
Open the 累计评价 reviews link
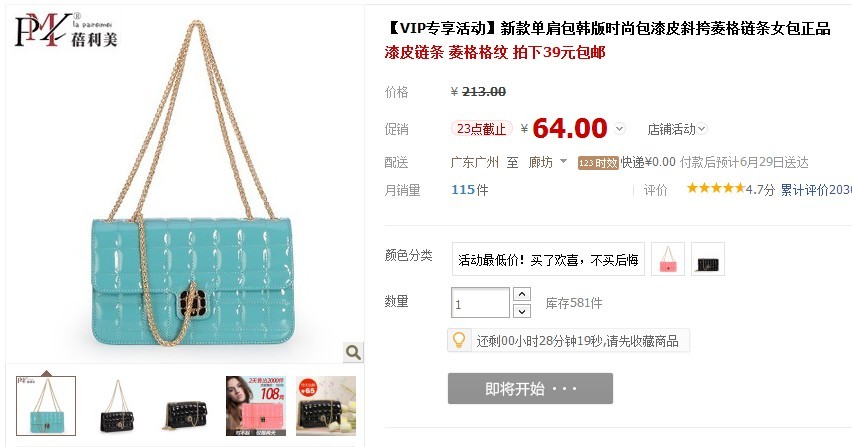816,190
